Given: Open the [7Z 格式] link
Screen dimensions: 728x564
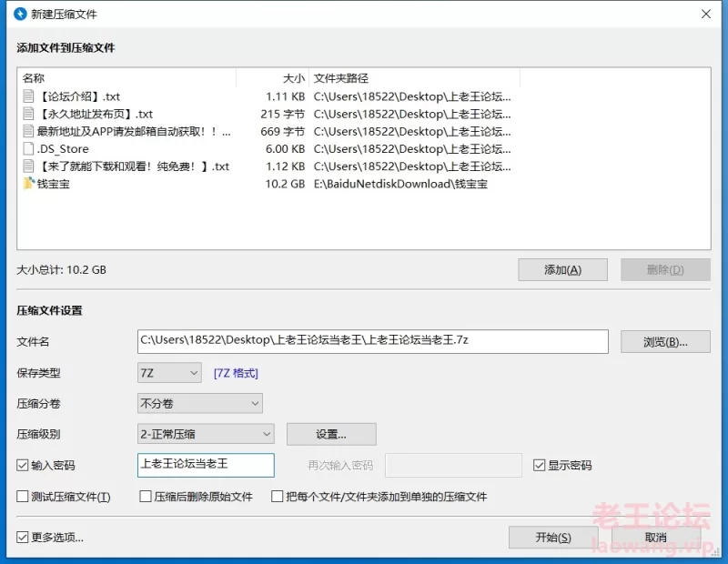Looking at the screenshot, I should click(236, 373).
